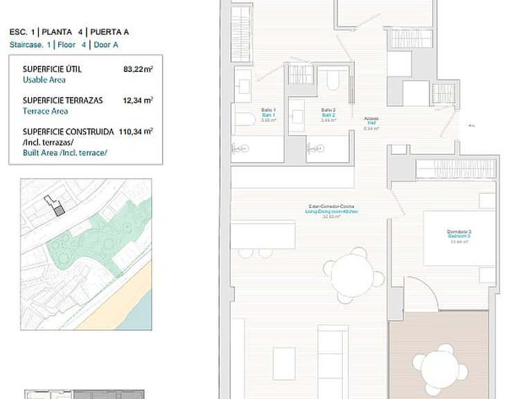Click the "Living-Dining room-Kitchen" label
This screenshot has width=532, height=399.
(x=332, y=211)
